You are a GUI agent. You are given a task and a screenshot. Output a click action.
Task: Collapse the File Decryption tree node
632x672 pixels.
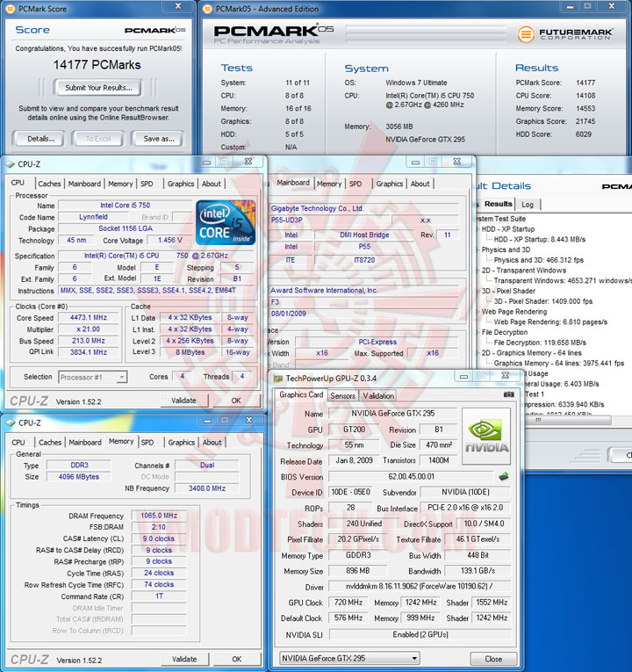[478, 332]
